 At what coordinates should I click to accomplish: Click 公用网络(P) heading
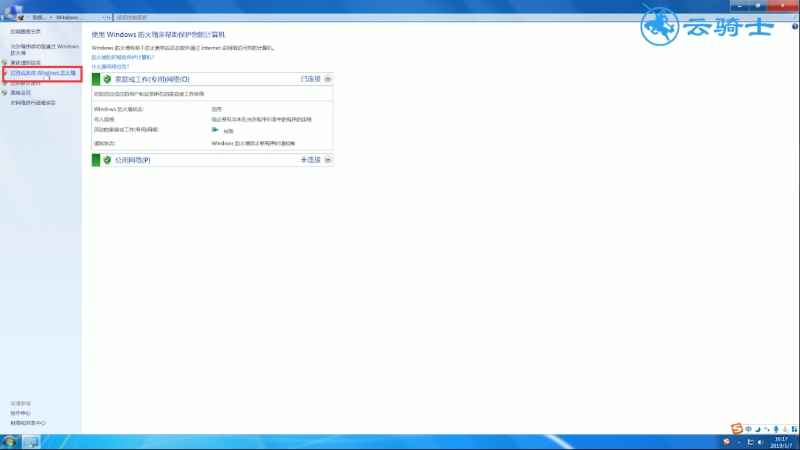pos(133,160)
